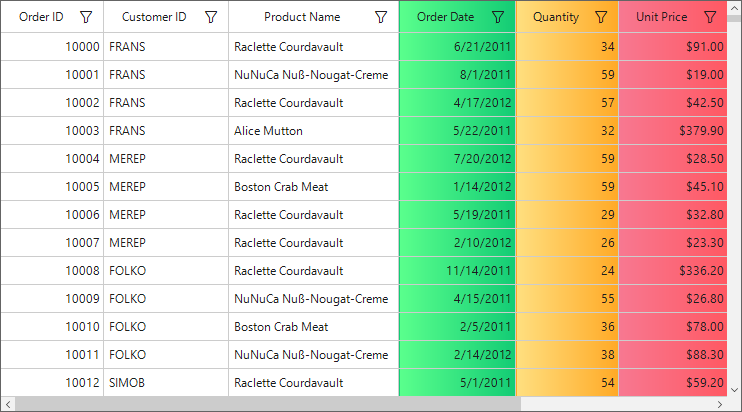Select Order ID cell 10000
The image size is (742, 412).
(52, 47)
